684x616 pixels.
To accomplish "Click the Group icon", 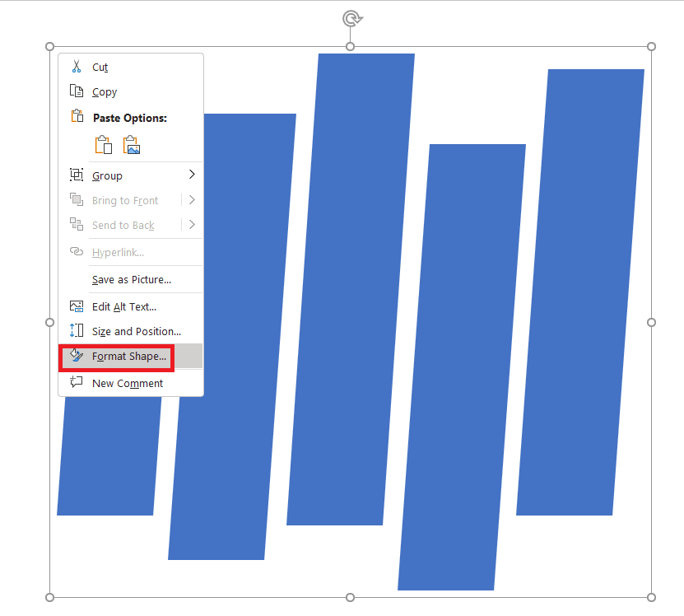I will click(77, 175).
